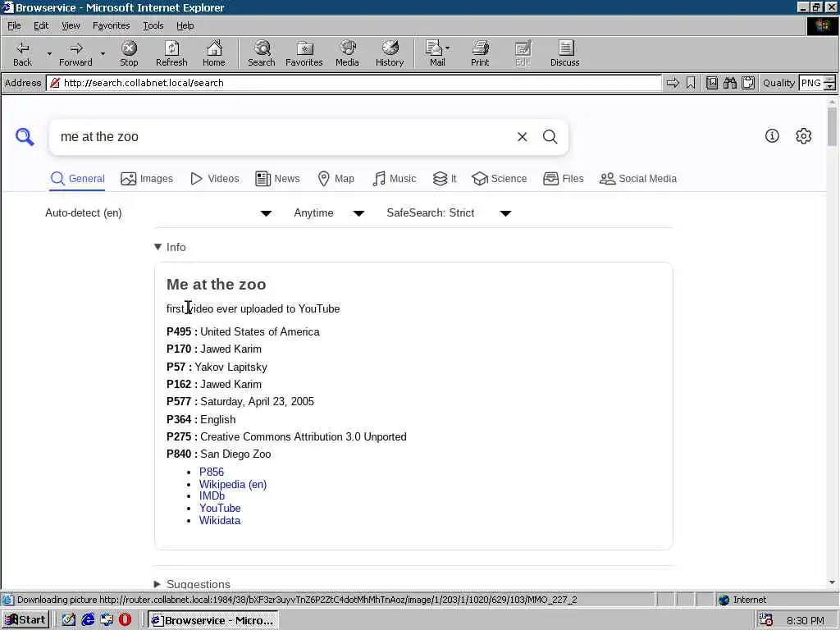The image size is (840, 630).
Task: Go to the Home page
Action: [214, 53]
